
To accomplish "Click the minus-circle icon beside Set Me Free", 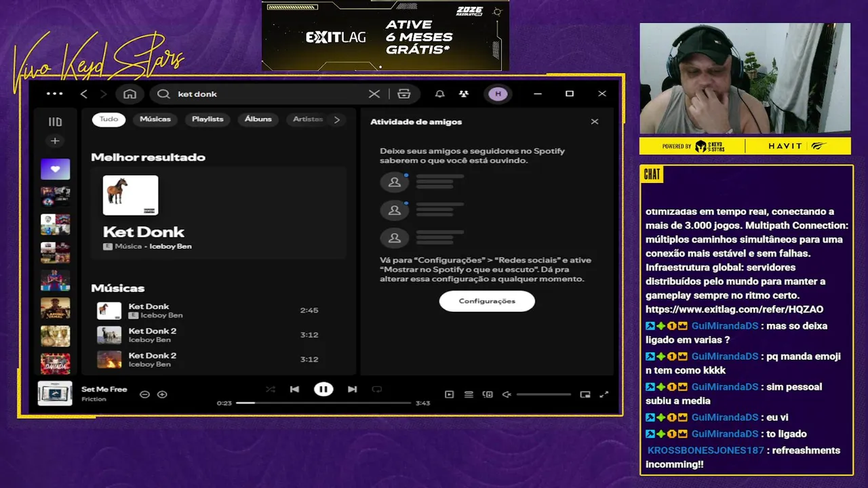I will tap(144, 394).
